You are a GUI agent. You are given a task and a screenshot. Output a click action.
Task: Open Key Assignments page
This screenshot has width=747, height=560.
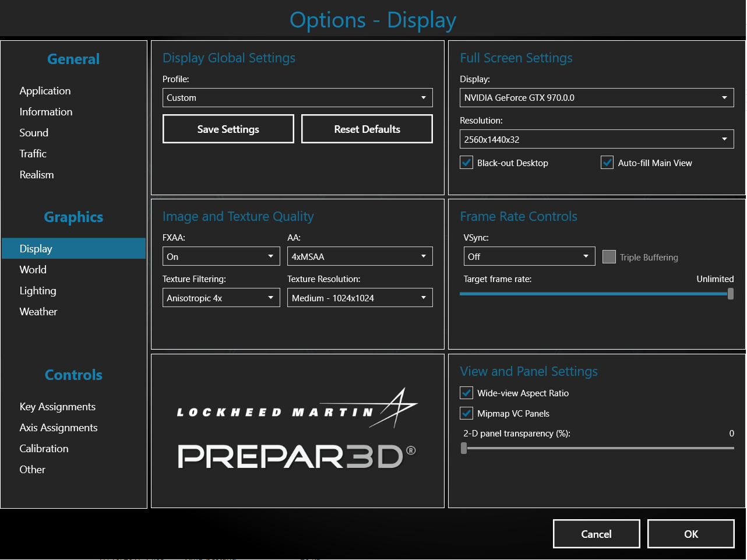[57, 407]
